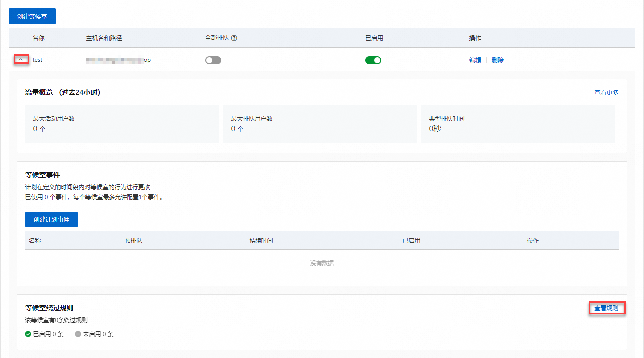644x358 pixels.
Task: Click the help icon beside 全部排队
Action: tap(234, 38)
